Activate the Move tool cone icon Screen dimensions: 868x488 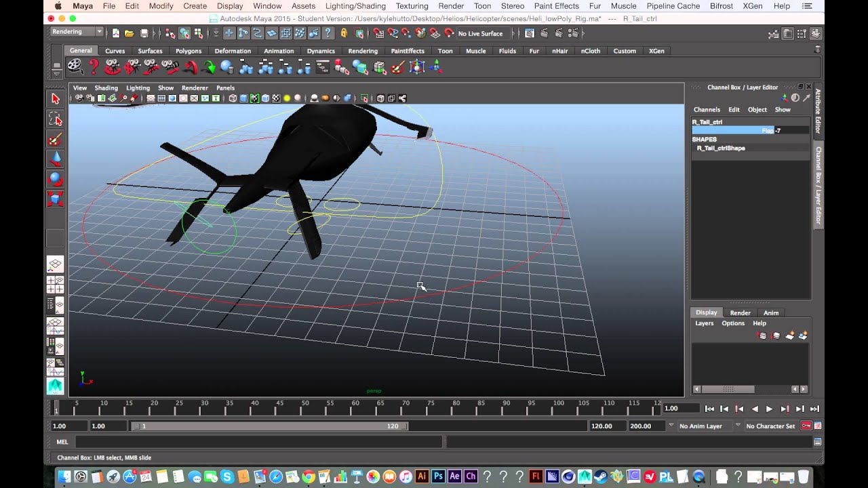click(56, 159)
